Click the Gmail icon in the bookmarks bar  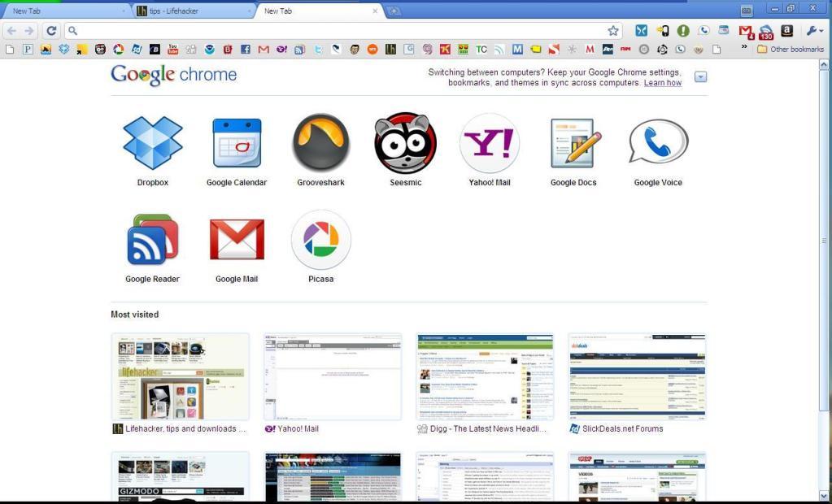pyautogui.click(x=264, y=49)
